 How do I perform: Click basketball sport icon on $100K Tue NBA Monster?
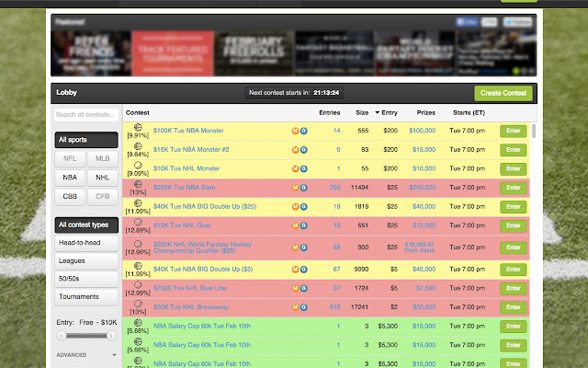pyautogui.click(x=138, y=127)
